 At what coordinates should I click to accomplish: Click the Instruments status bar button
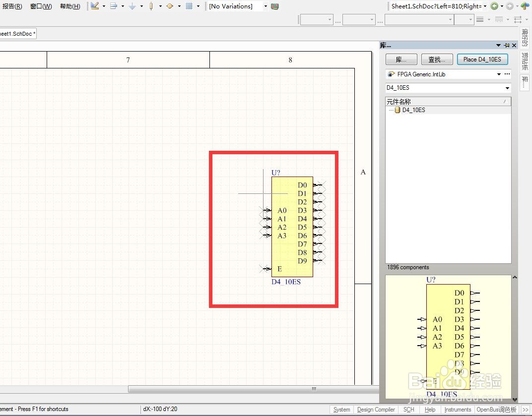458,409
